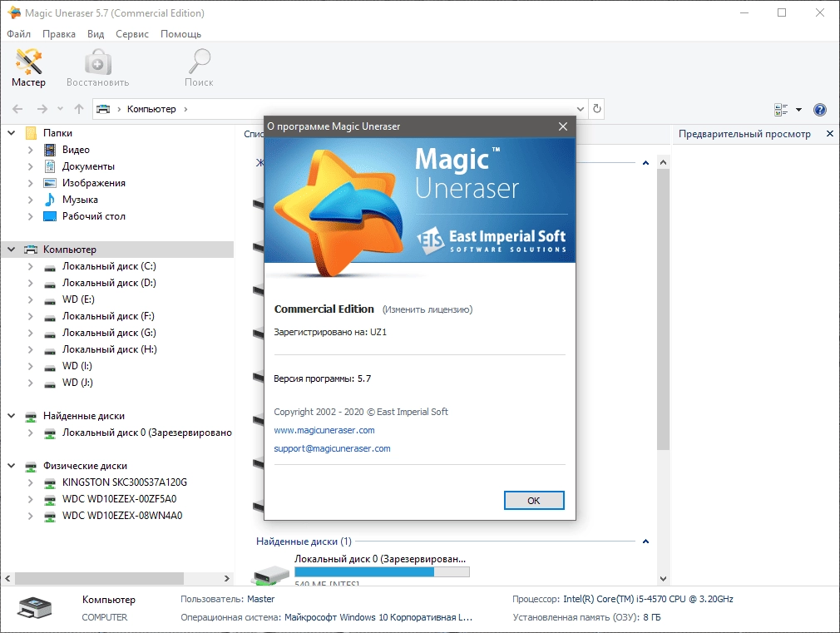Select the Музыка note icon
The height and width of the screenshot is (633, 840).
click(x=49, y=200)
